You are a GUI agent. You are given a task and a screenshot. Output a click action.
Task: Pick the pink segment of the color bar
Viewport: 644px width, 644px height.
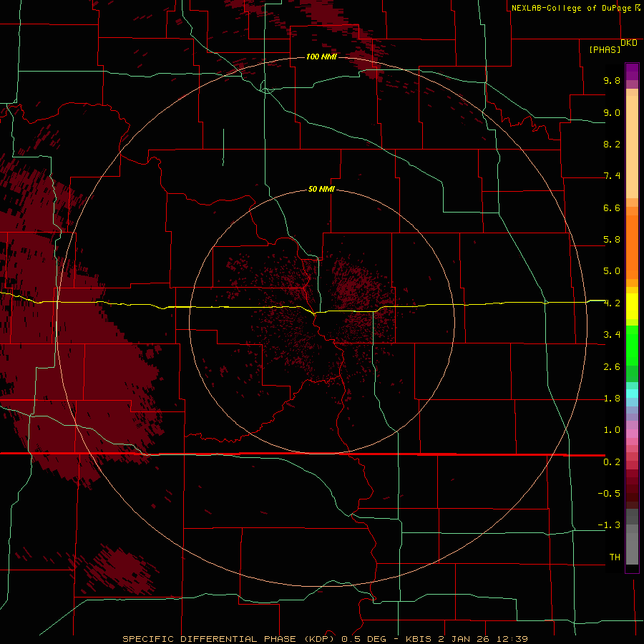click(632, 434)
